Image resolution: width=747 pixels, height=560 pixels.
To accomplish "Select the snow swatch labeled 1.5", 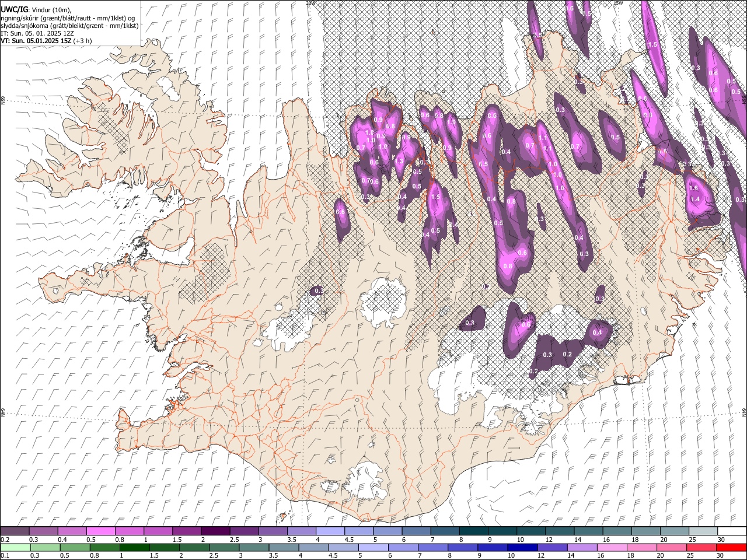I will coord(187,531).
